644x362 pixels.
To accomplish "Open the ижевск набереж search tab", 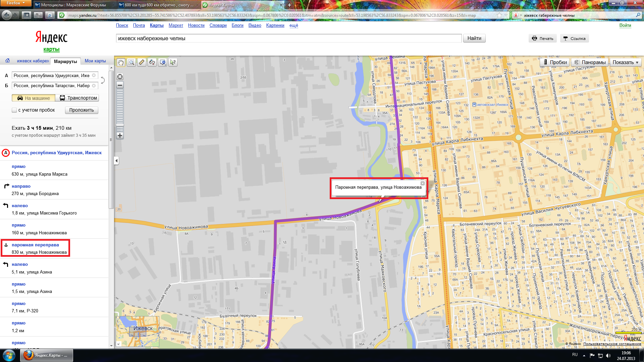I will 33,61.
